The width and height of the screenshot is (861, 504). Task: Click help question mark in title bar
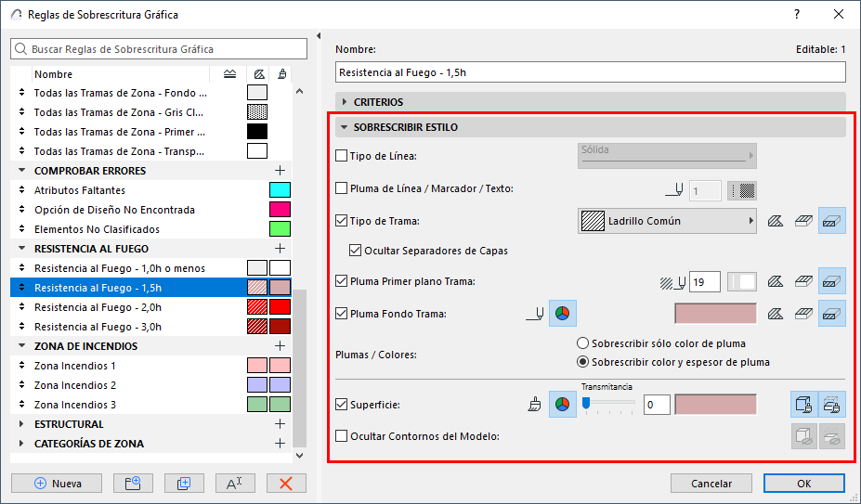coord(797,14)
